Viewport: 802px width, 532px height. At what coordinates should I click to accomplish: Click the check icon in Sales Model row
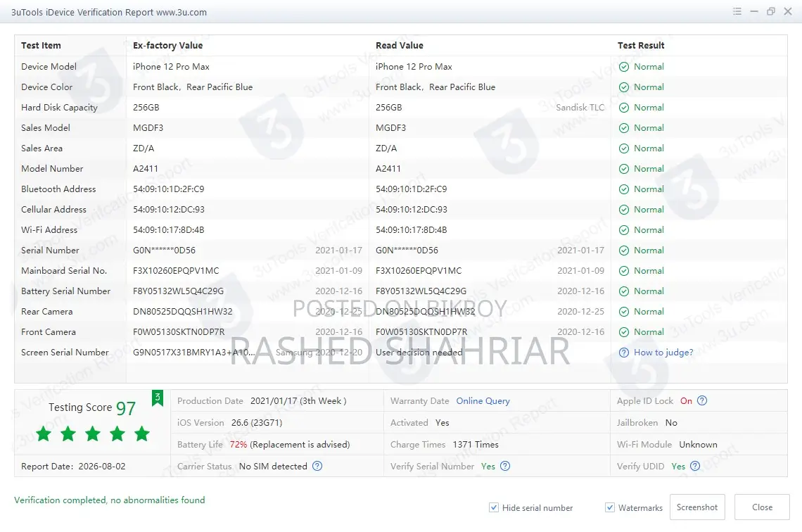coord(624,128)
